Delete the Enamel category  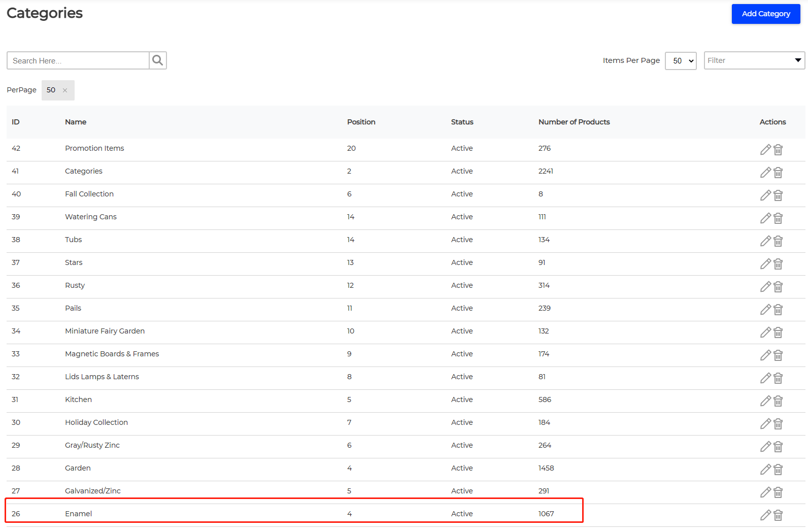coord(778,515)
